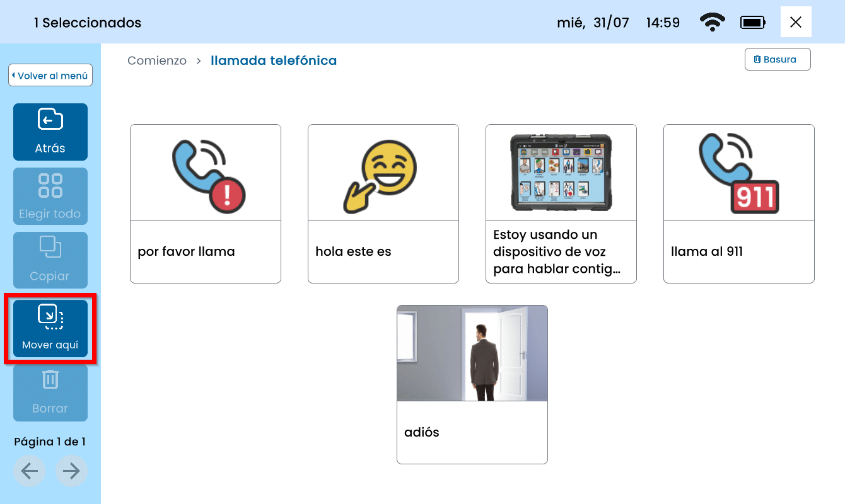This screenshot has height=504, width=845.
Task: Select the 'adiós' door photo card
Action: coord(472,384)
